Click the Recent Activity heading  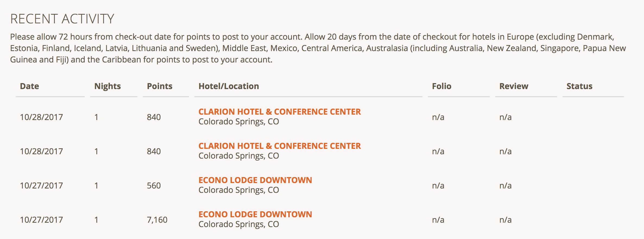[x=62, y=19]
